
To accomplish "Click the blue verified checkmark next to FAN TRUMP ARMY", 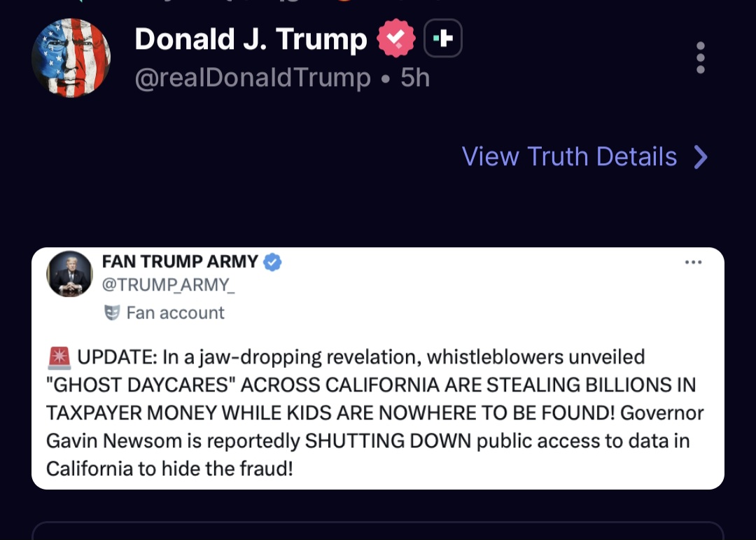I will [x=272, y=262].
